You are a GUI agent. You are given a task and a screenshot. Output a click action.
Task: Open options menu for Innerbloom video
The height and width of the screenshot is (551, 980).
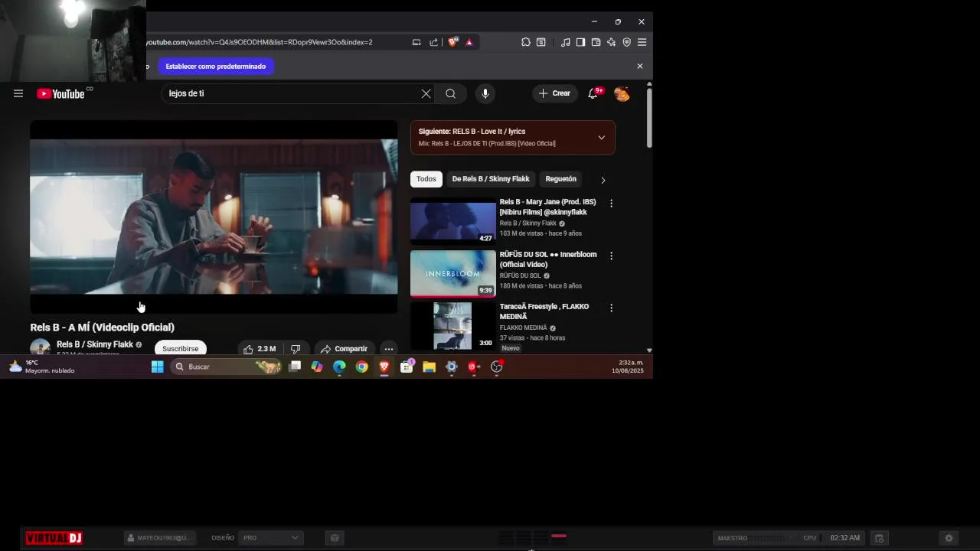pos(611,256)
